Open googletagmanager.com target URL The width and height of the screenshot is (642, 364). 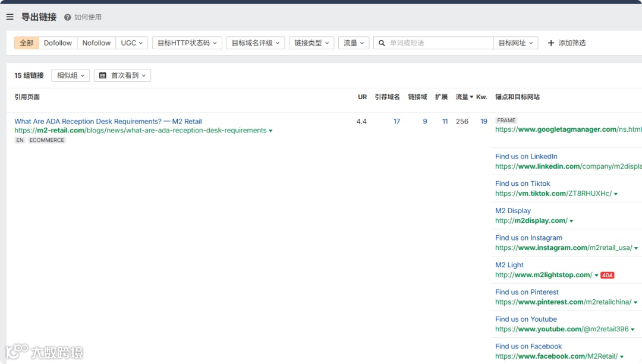pyautogui.click(x=568, y=129)
